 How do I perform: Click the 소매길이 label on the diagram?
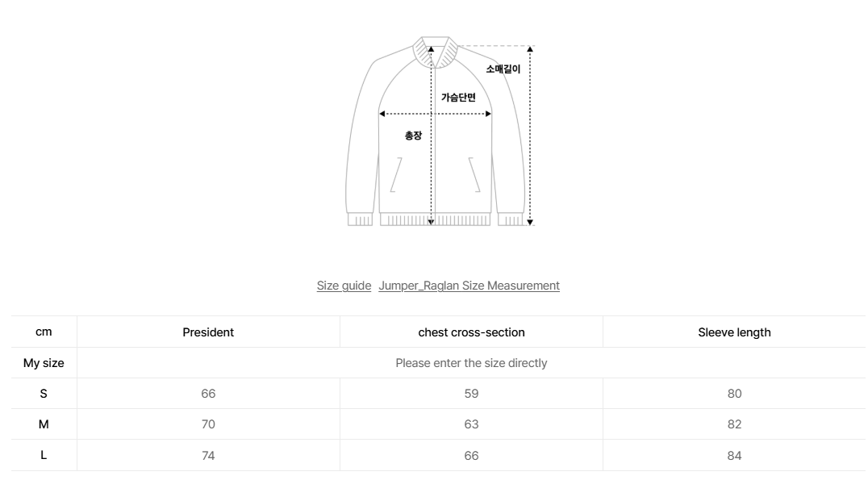[503, 69]
